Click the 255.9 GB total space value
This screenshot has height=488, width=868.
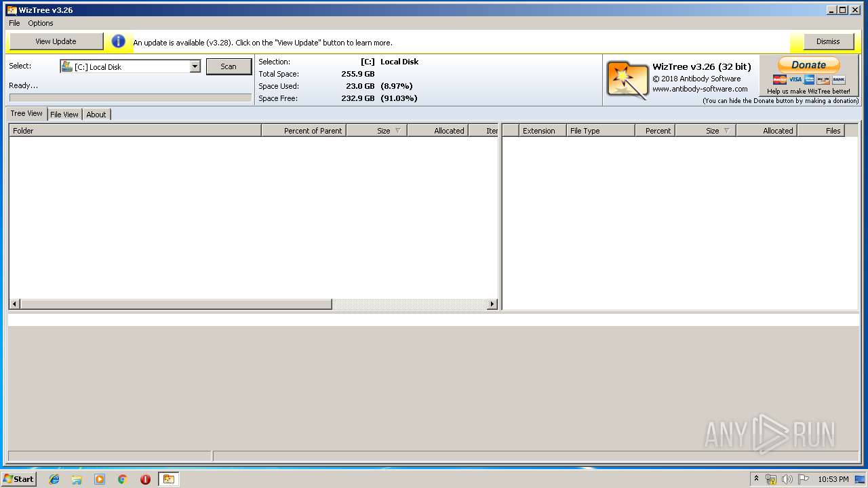click(358, 74)
